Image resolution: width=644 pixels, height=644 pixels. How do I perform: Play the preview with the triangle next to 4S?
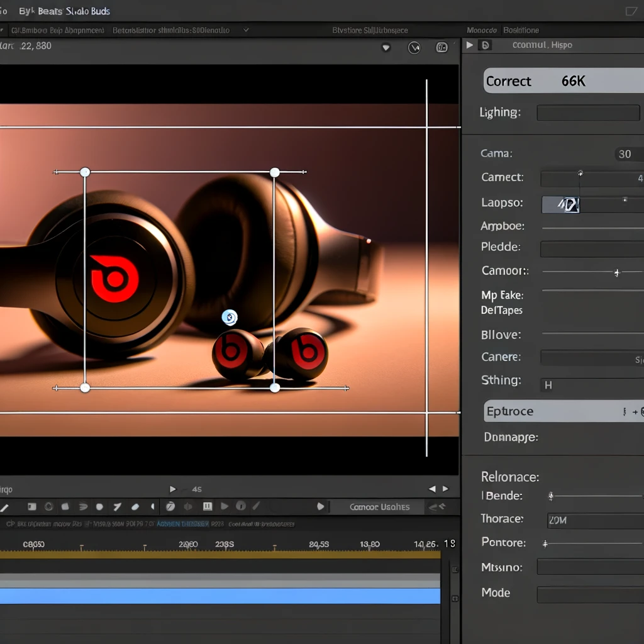tap(172, 489)
